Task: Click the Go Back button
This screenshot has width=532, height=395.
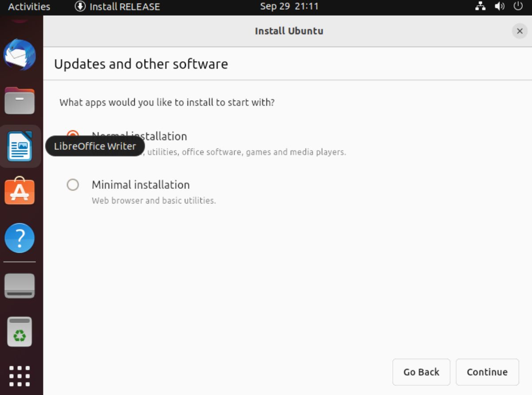Action: (421, 372)
